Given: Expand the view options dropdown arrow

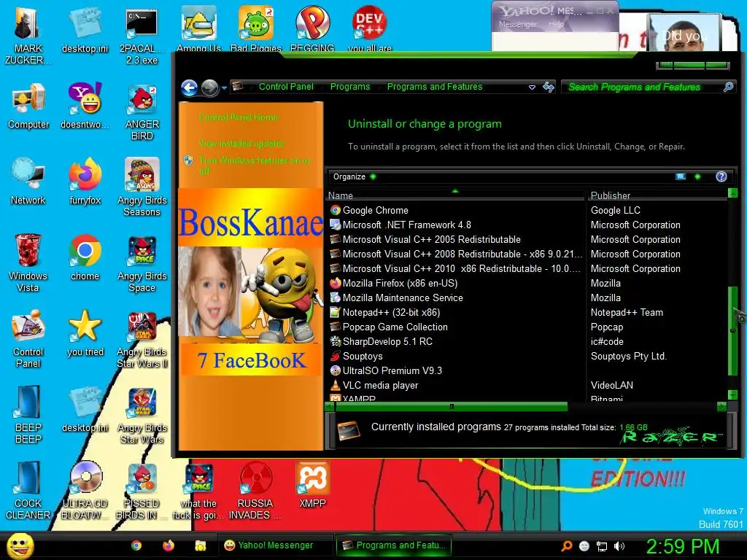Looking at the screenshot, I should [x=697, y=176].
